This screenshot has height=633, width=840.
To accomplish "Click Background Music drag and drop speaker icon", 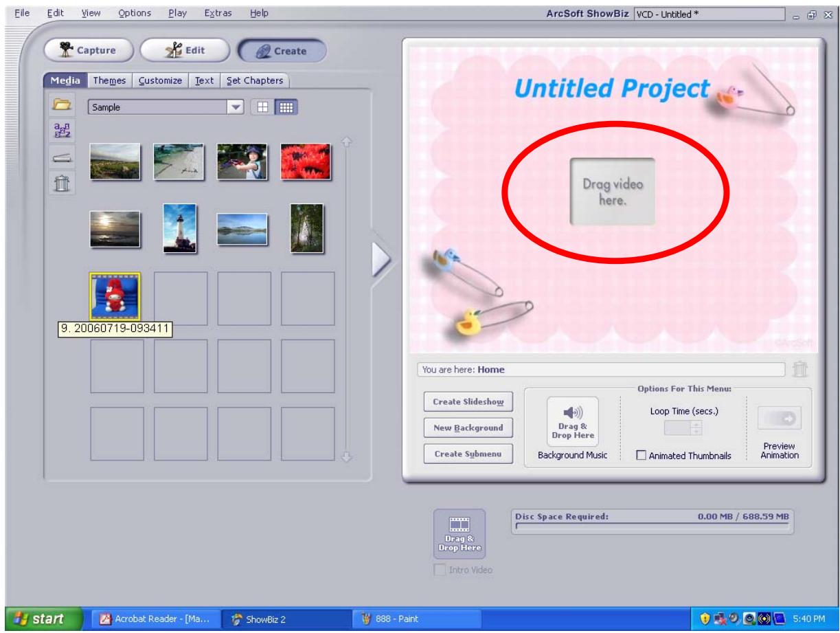I will [x=573, y=422].
